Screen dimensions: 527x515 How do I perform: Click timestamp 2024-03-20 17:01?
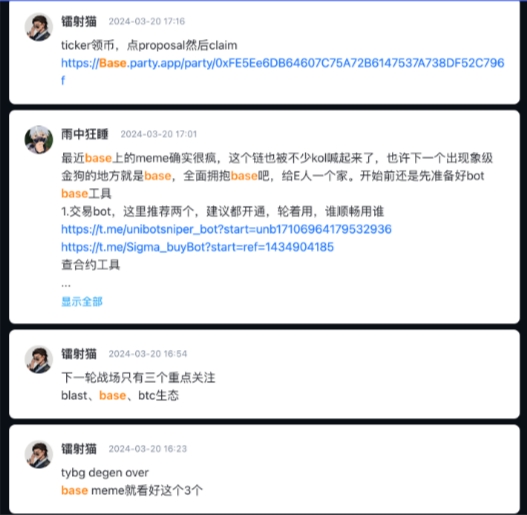159,134
